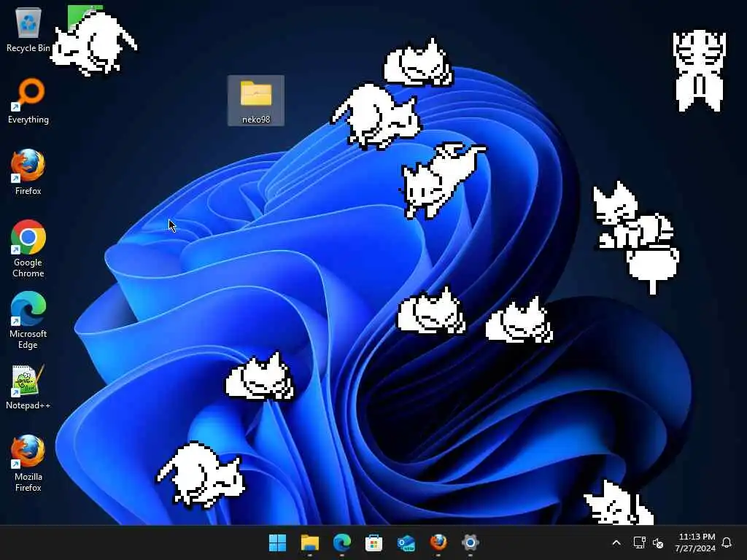The image size is (747, 560).
Task: Open the Windows Start menu
Action: 278,542
